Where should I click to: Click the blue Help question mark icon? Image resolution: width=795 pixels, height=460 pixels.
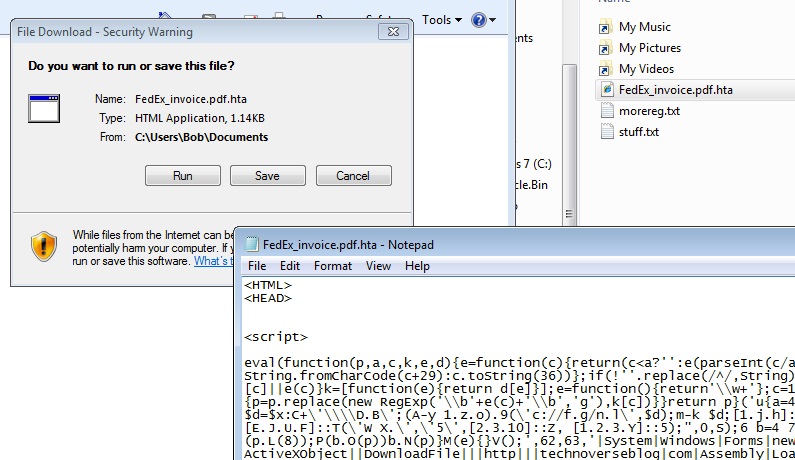[479, 20]
